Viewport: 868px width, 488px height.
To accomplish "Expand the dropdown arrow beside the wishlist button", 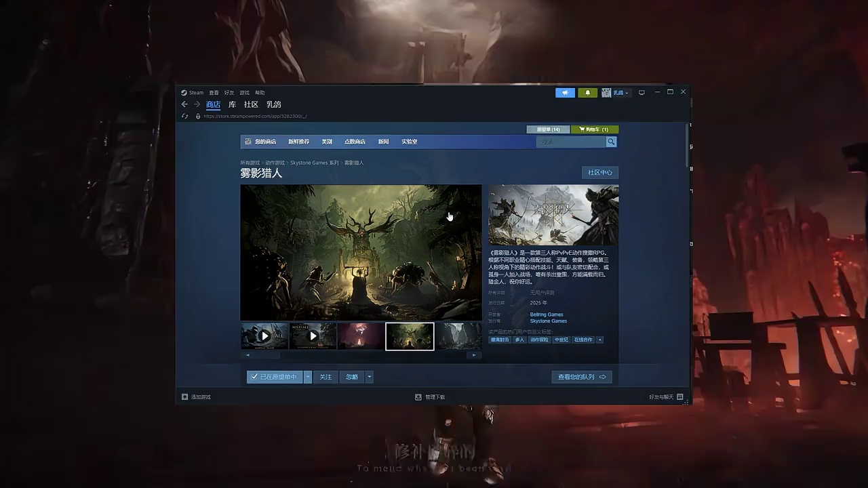I will click(x=308, y=377).
